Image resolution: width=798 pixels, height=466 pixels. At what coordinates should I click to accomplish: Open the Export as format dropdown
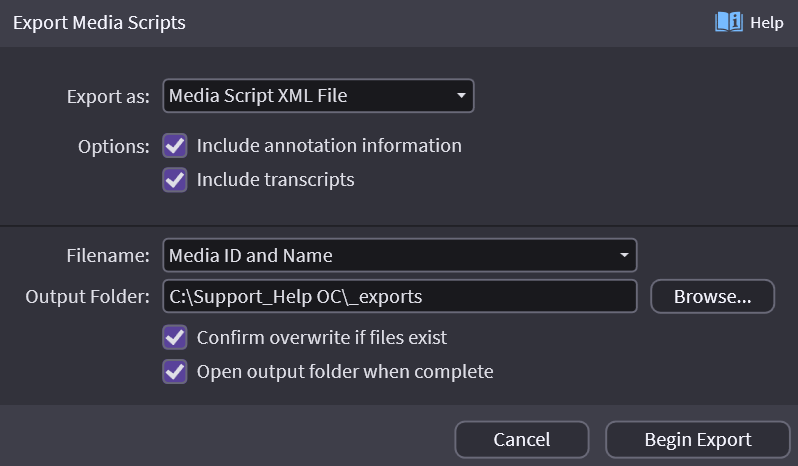click(317, 96)
